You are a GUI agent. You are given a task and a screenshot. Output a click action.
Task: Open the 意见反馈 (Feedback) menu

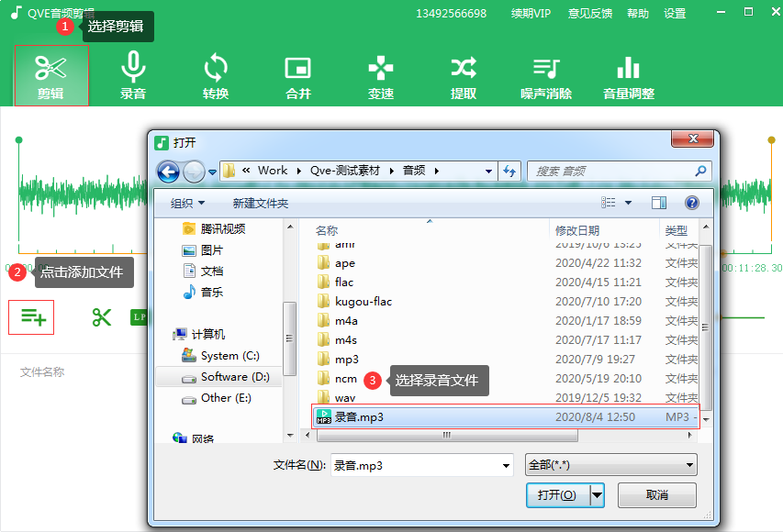tap(589, 14)
